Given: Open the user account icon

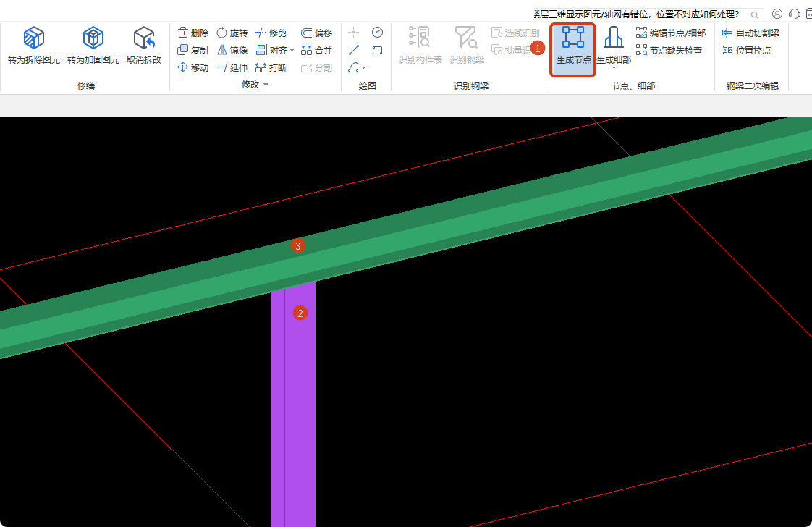Looking at the screenshot, I should (x=777, y=14).
